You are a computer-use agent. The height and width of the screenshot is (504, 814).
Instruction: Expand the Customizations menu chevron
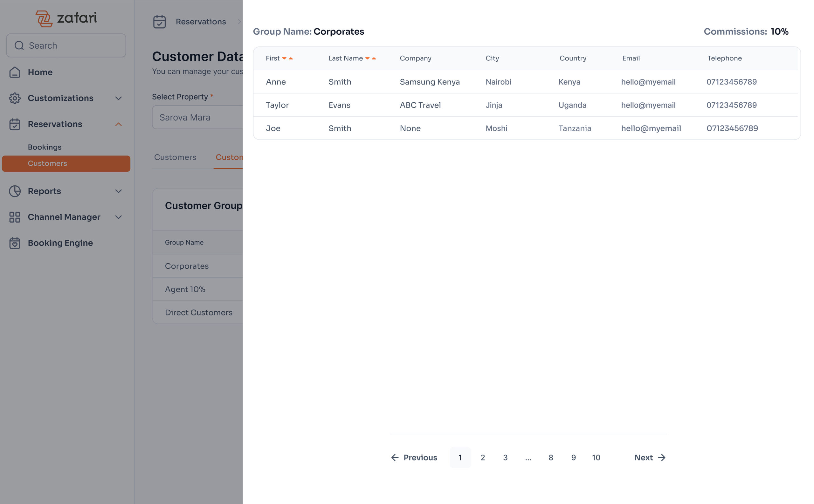click(x=118, y=98)
